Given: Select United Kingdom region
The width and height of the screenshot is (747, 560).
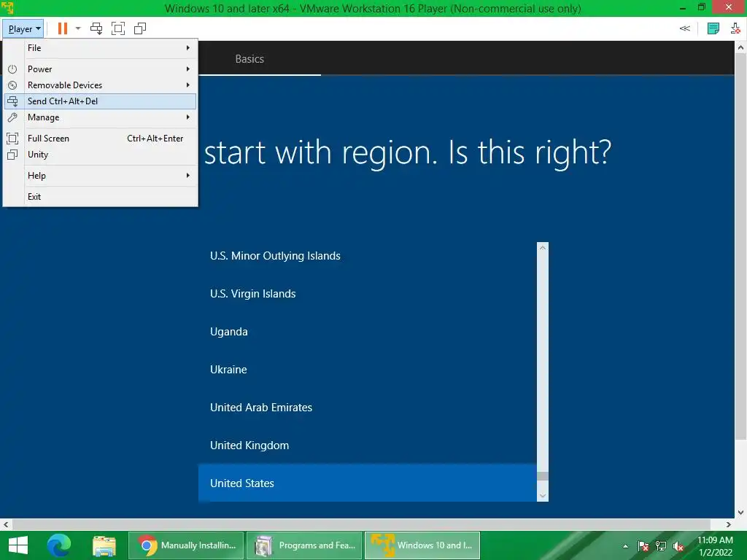Looking at the screenshot, I should click(x=368, y=446).
